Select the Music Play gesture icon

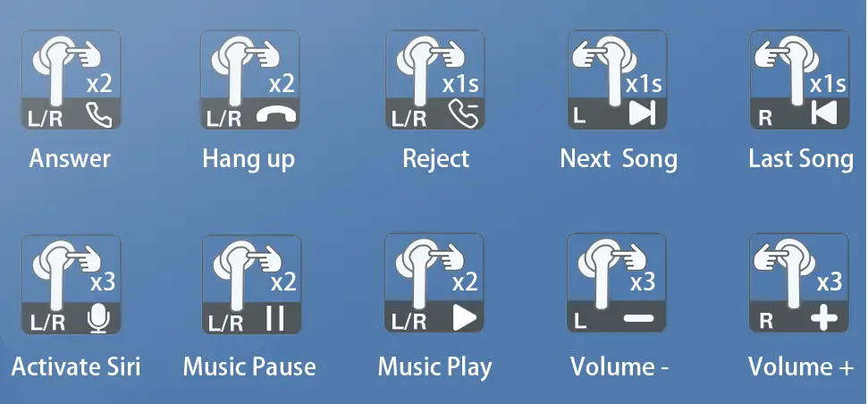(x=434, y=283)
